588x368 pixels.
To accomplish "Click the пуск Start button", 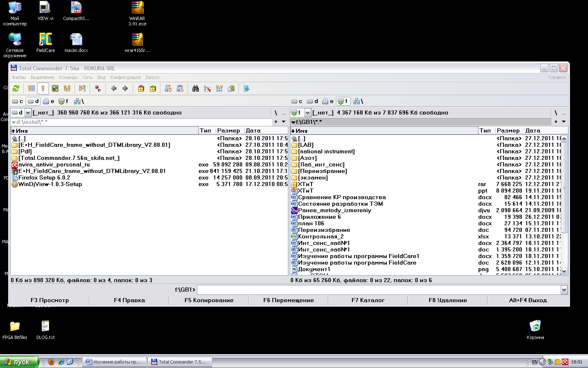I will click(x=19, y=362).
